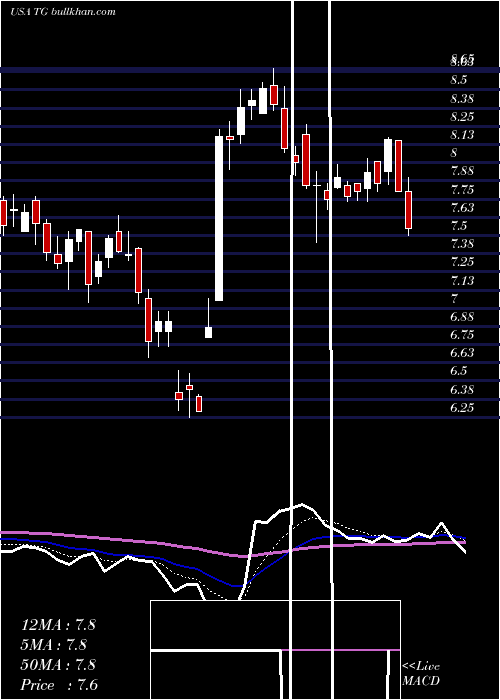Screen dimensions: 500x700
Task: Click the 6.38 price axis label
Action: (x=462, y=390)
